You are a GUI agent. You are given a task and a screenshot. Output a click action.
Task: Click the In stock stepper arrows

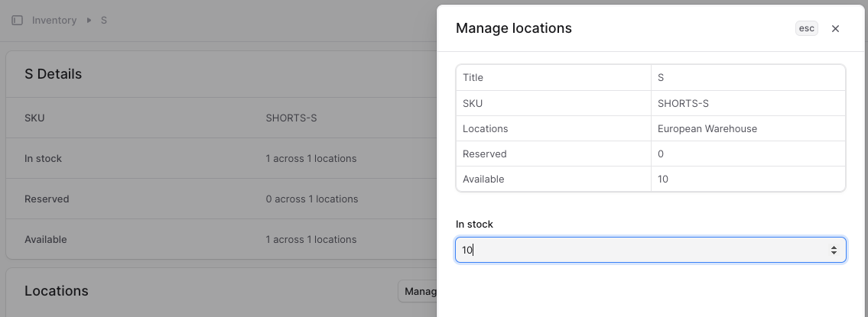coord(834,250)
